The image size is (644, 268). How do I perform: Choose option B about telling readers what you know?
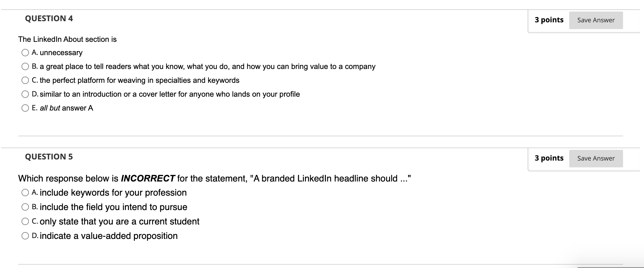[x=25, y=66]
